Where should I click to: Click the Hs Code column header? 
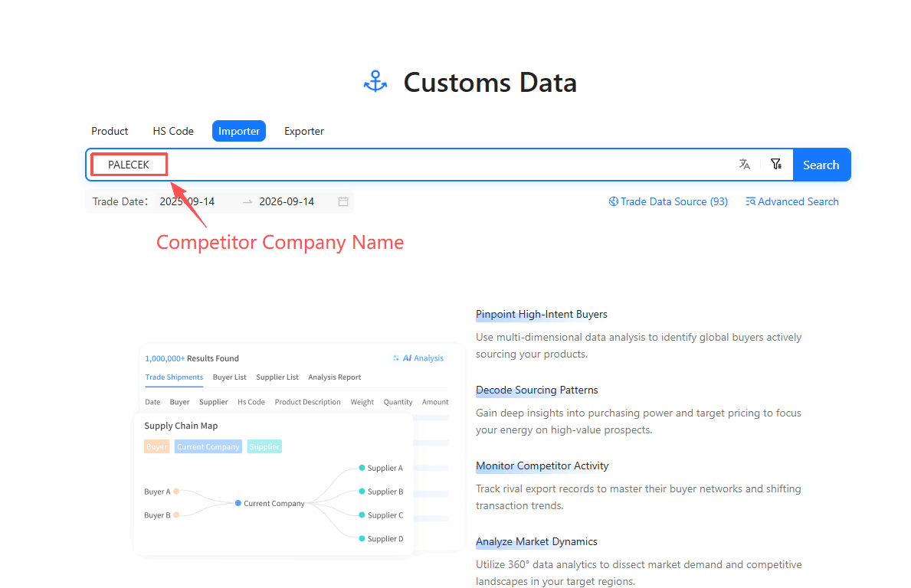tap(251, 402)
